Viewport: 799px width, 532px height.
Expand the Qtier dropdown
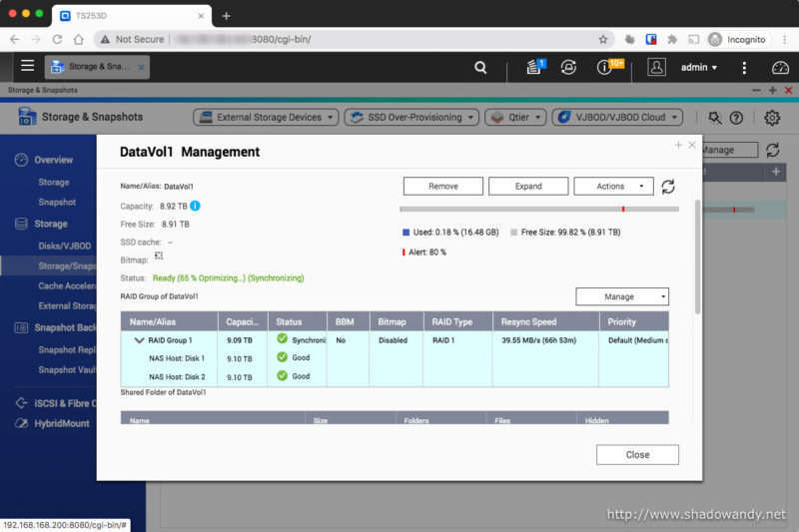(514, 118)
